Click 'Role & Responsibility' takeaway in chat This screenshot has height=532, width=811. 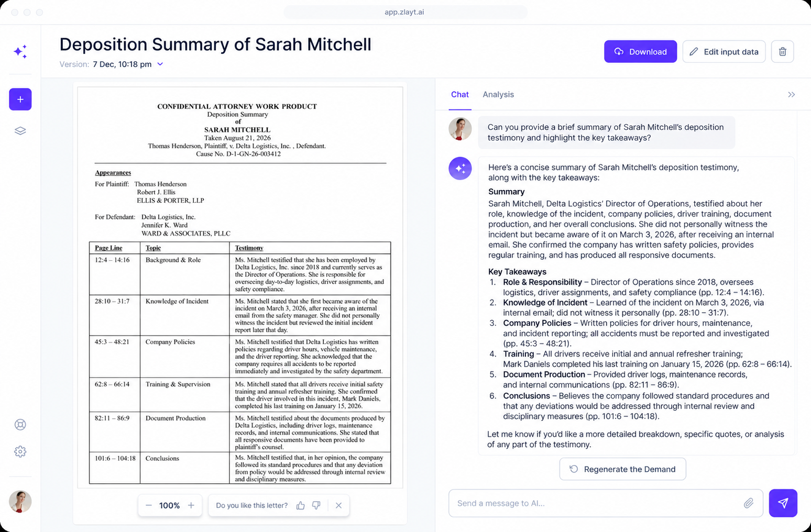tap(543, 282)
